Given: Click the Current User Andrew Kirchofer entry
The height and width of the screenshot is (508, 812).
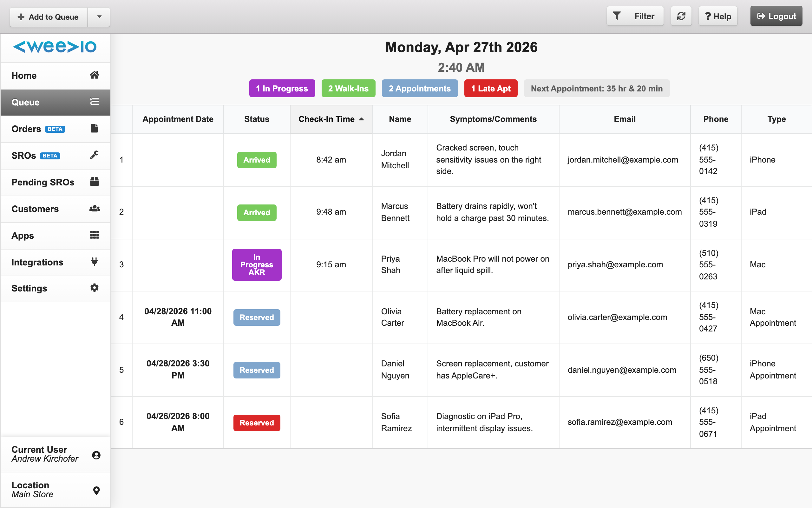Looking at the screenshot, I should click(x=56, y=454).
